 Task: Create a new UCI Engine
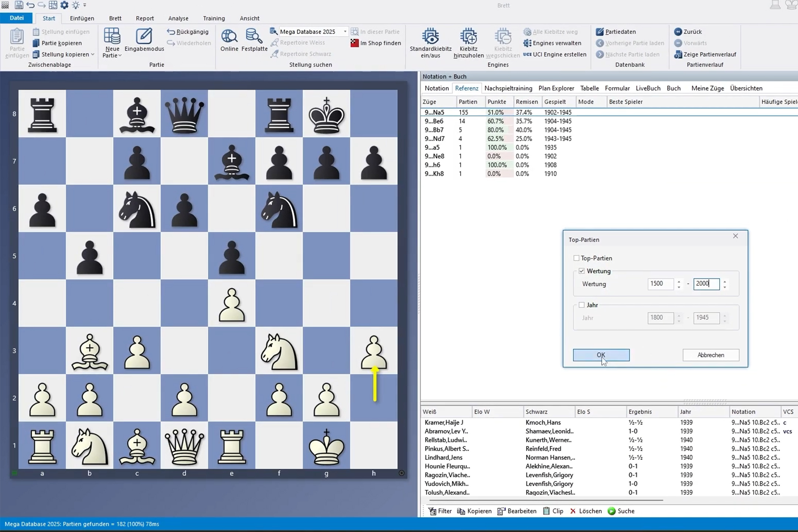tap(554, 54)
